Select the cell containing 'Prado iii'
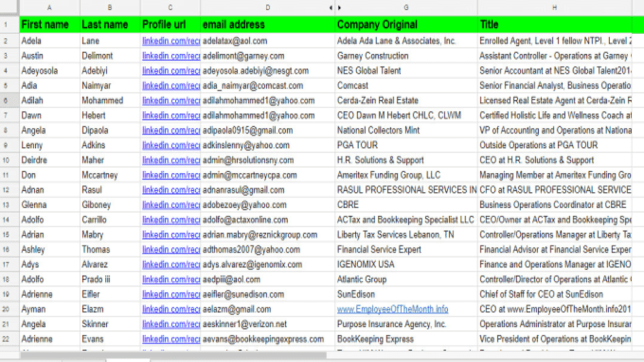The height and width of the screenshot is (362, 644). tap(110, 280)
